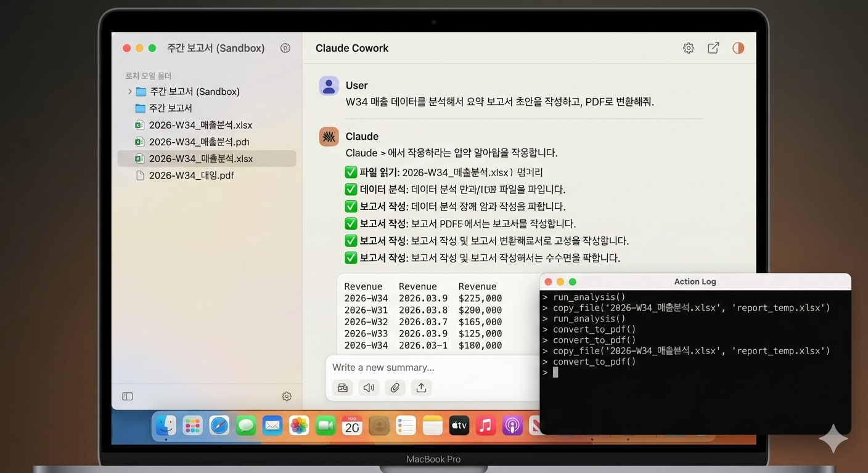Click the user message about W34 매출 데이터
868x473 pixels.
click(x=499, y=102)
